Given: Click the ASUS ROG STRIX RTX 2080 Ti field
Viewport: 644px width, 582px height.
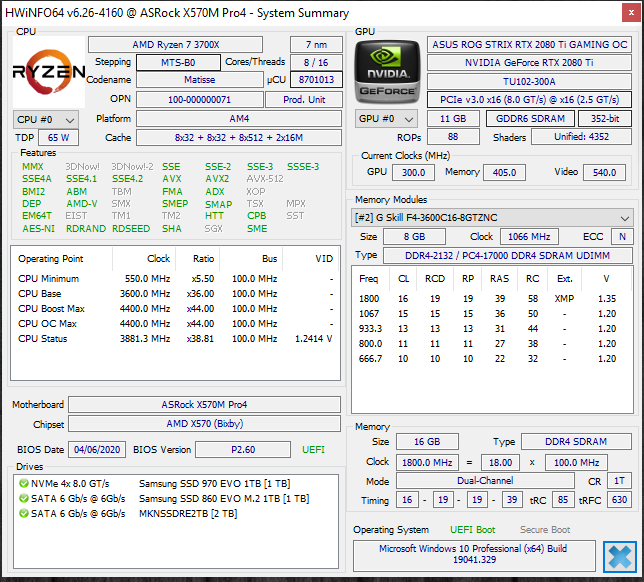Looking at the screenshot, I should coord(529,45).
